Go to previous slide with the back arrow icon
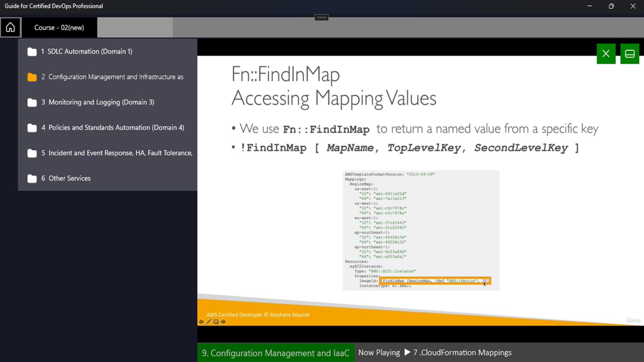This screenshot has height=362, width=644. [x=201, y=322]
